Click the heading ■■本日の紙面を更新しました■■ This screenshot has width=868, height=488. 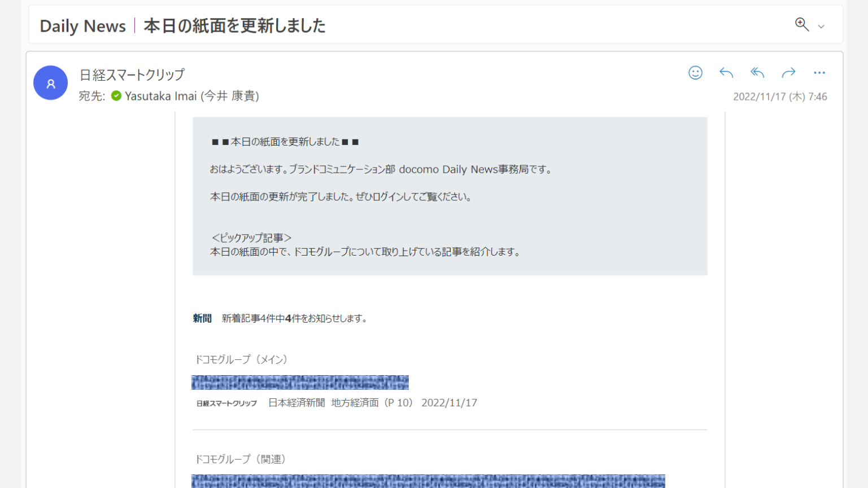pos(285,142)
